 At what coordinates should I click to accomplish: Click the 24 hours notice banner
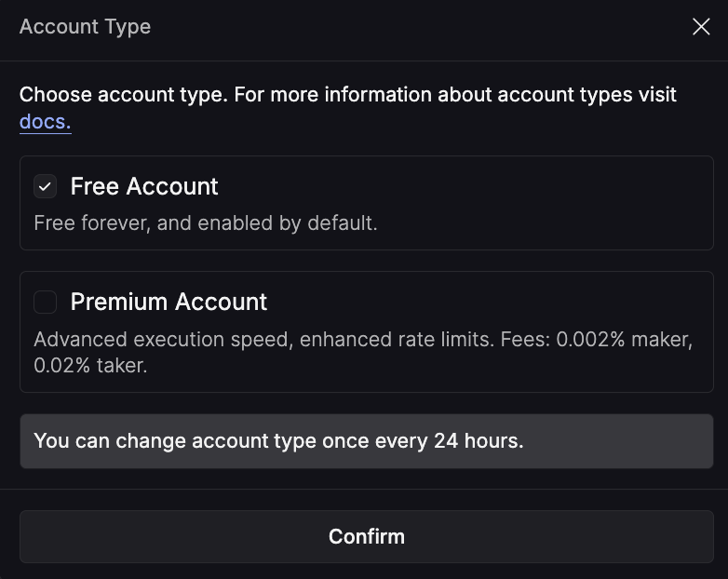(366, 440)
